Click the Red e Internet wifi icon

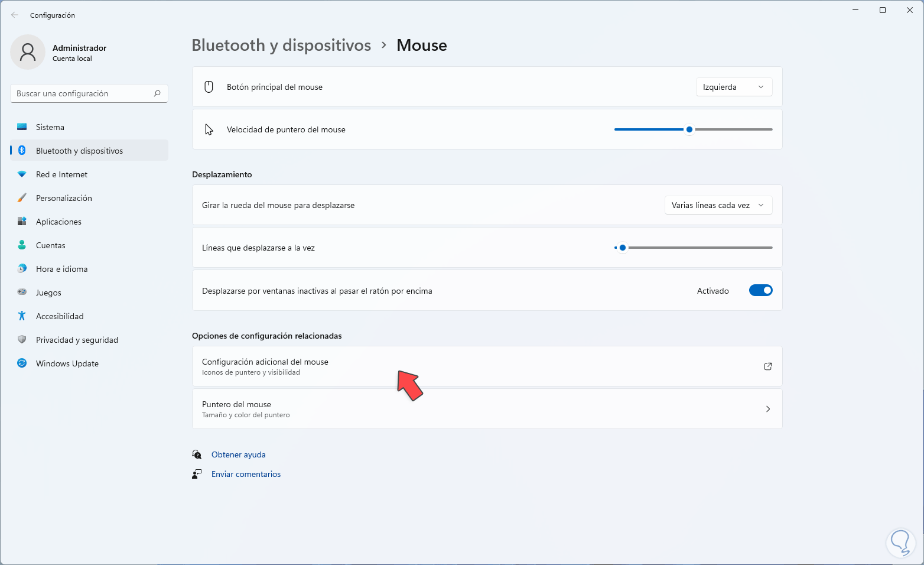point(22,174)
